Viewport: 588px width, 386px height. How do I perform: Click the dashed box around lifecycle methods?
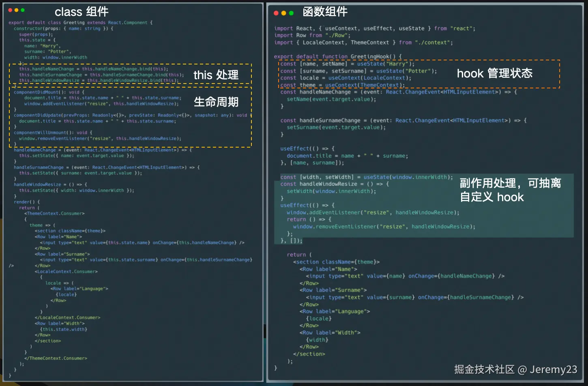[x=130, y=118]
